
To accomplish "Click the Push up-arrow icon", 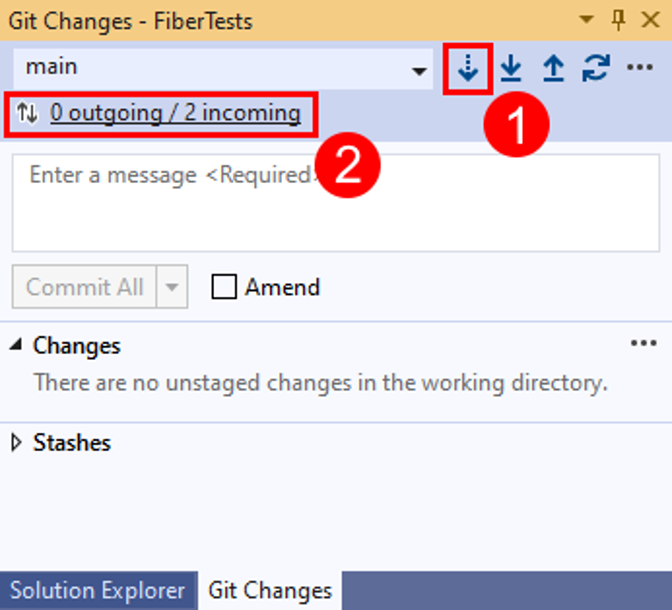I will 553,68.
